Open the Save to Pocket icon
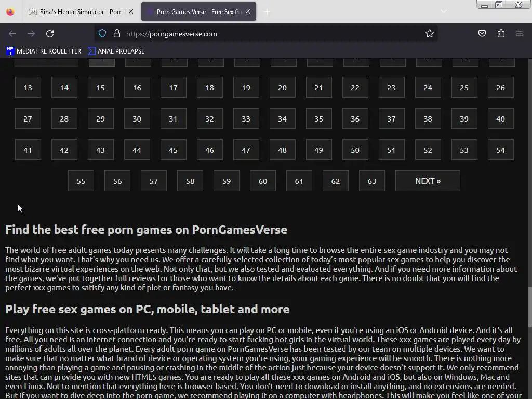This screenshot has width=532, height=399. pos(482,33)
